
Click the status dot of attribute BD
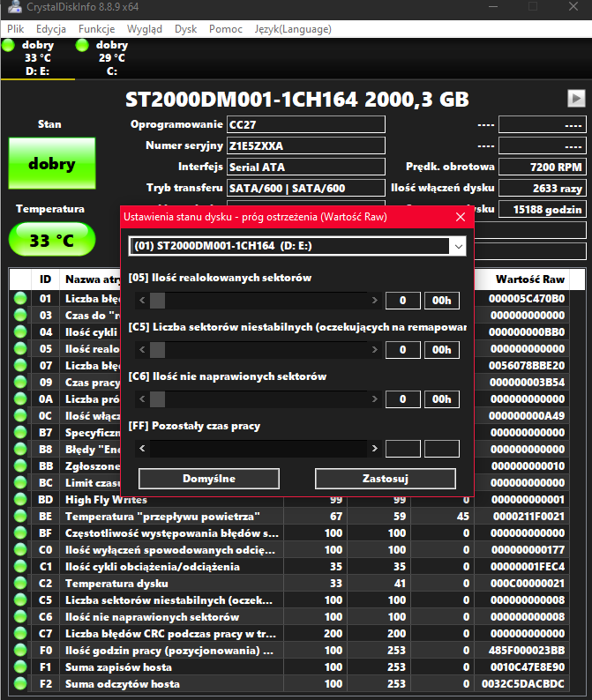point(20,499)
